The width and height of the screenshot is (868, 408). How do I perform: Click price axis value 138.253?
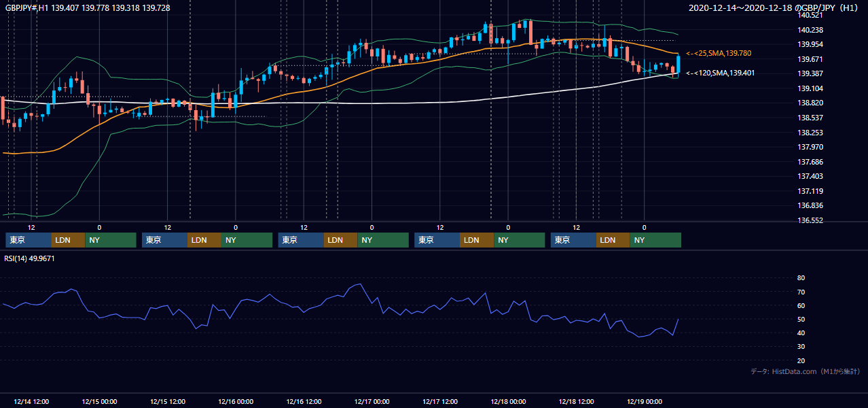coord(811,133)
